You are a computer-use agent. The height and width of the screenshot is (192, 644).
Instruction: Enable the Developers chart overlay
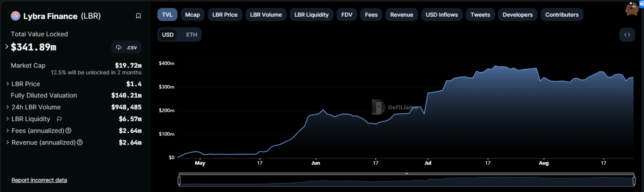[517, 15]
